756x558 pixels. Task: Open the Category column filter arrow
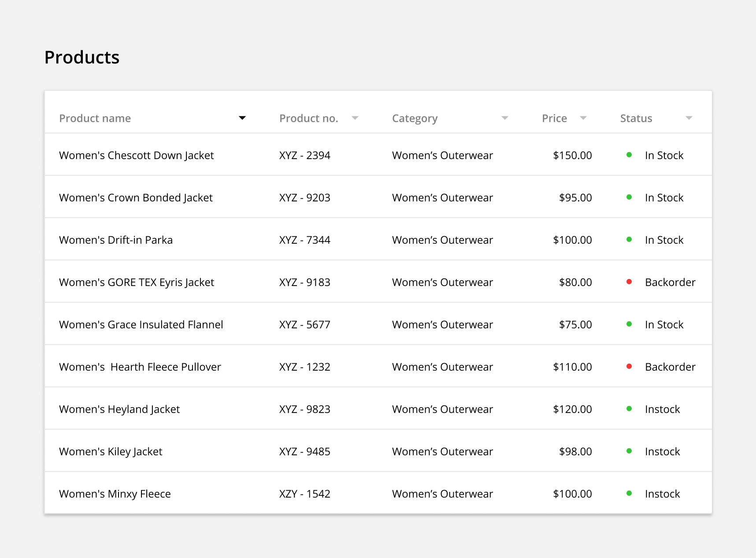[x=505, y=118]
